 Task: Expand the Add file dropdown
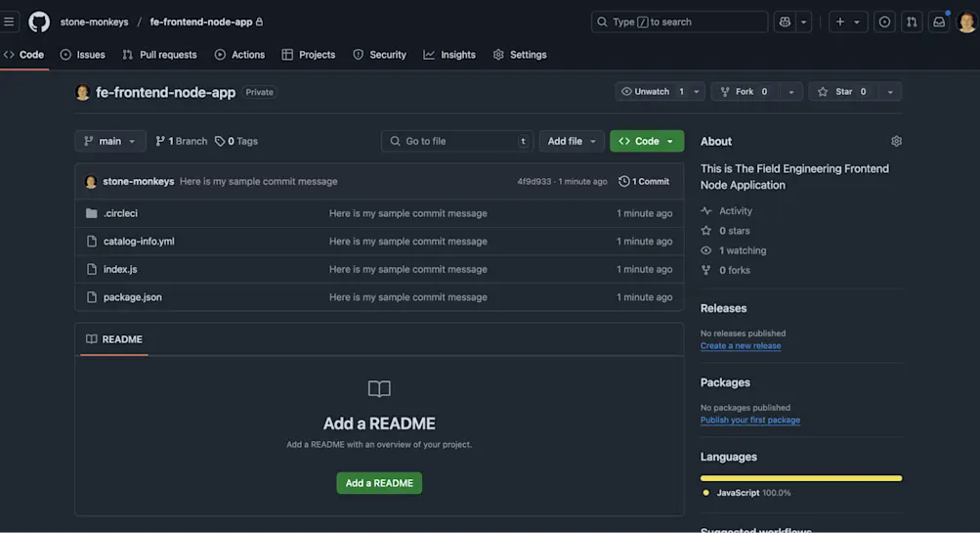572,142
